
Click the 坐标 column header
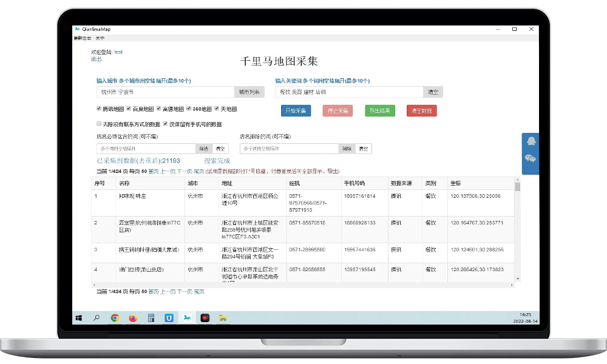click(x=481, y=183)
